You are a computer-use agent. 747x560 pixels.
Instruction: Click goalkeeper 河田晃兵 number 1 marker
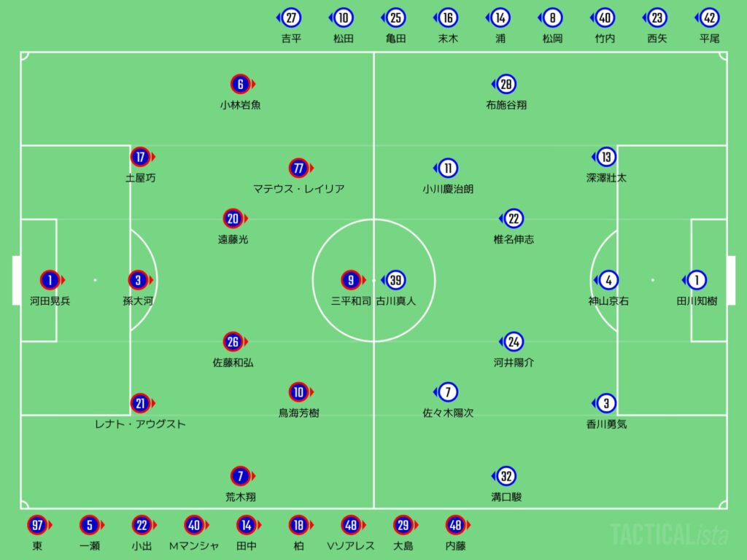(50, 280)
